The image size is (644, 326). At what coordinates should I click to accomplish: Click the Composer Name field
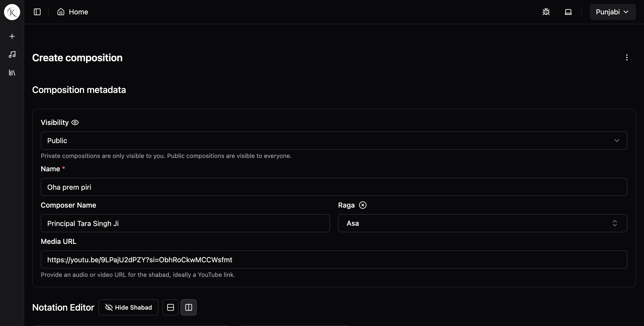click(185, 223)
